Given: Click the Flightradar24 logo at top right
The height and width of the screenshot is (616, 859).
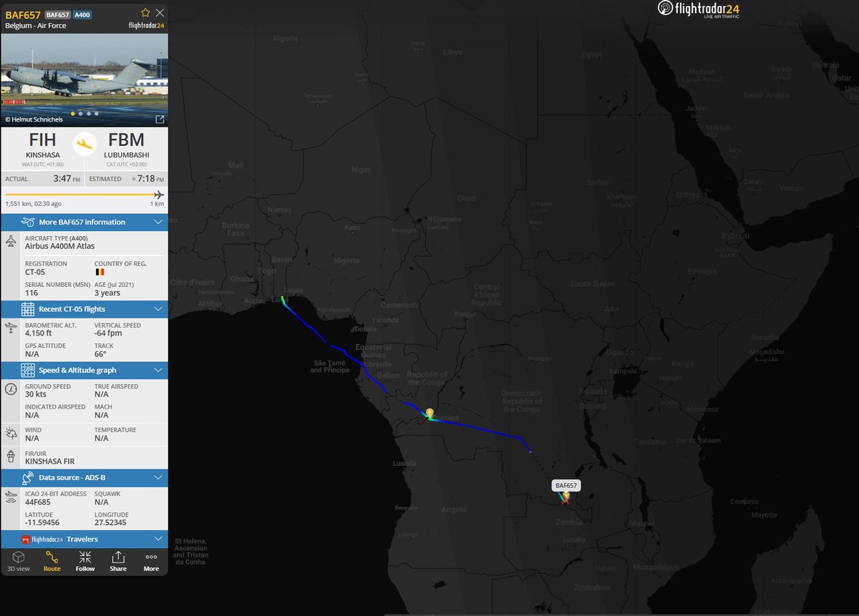Looking at the screenshot, I should point(699,9).
